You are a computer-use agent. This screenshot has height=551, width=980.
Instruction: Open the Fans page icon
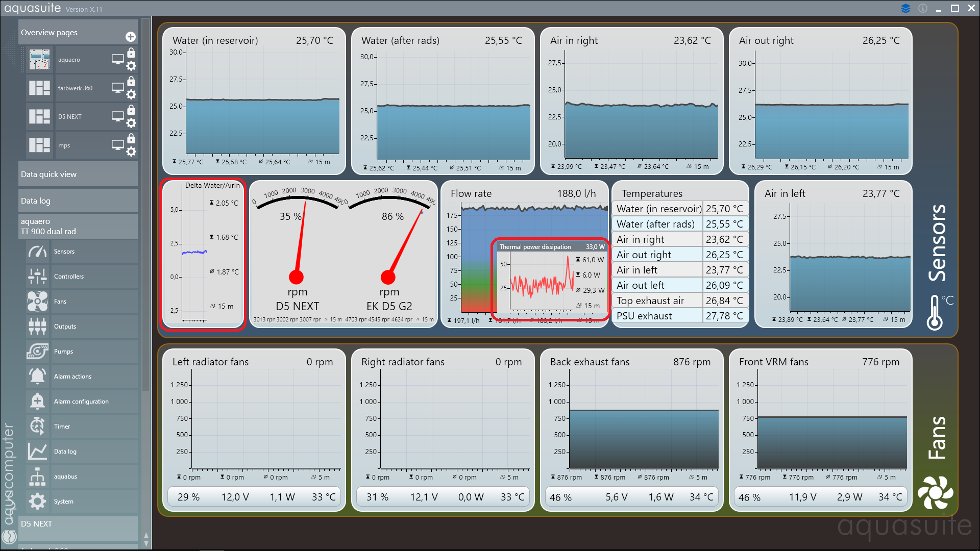coord(37,302)
